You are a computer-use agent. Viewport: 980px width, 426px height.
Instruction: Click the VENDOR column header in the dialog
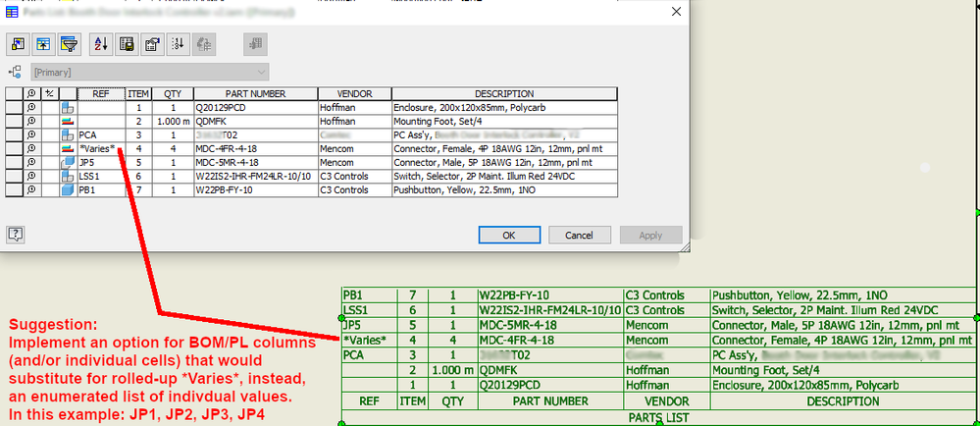pos(354,94)
